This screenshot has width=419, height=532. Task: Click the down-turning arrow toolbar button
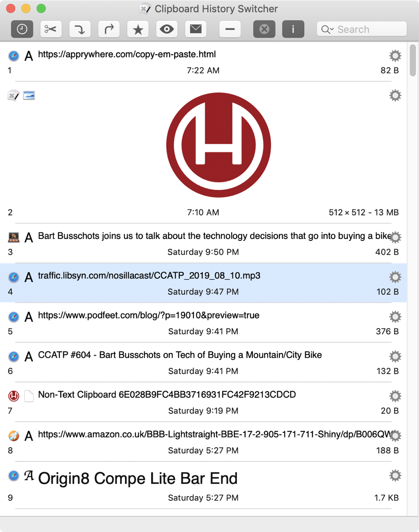click(x=80, y=29)
